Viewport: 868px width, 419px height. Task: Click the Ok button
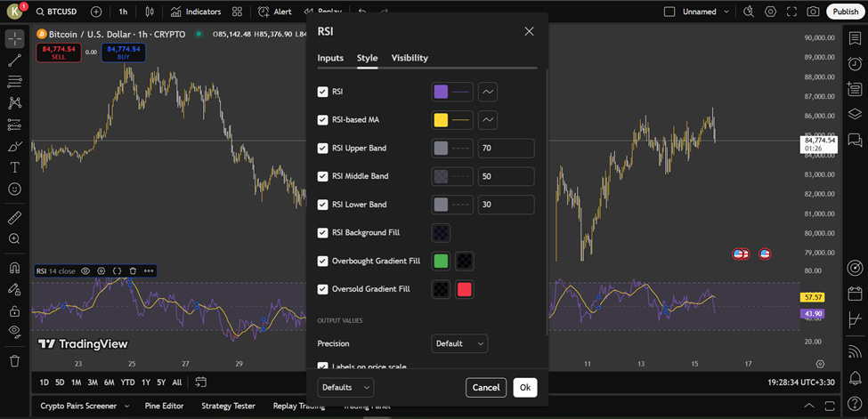tap(525, 388)
